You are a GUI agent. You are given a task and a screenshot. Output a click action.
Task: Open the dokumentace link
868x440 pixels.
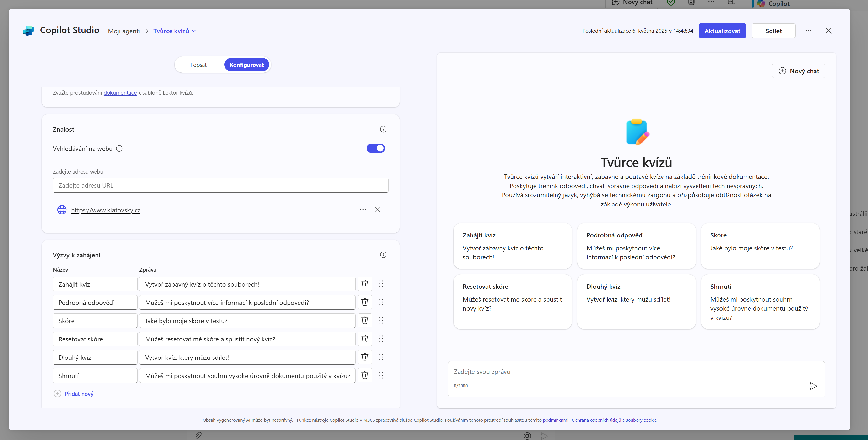click(120, 92)
